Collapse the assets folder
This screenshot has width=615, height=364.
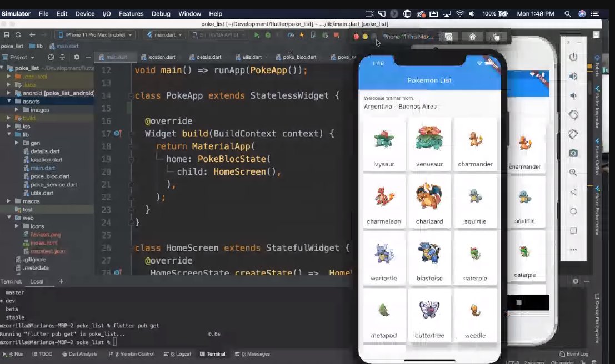tap(9, 101)
